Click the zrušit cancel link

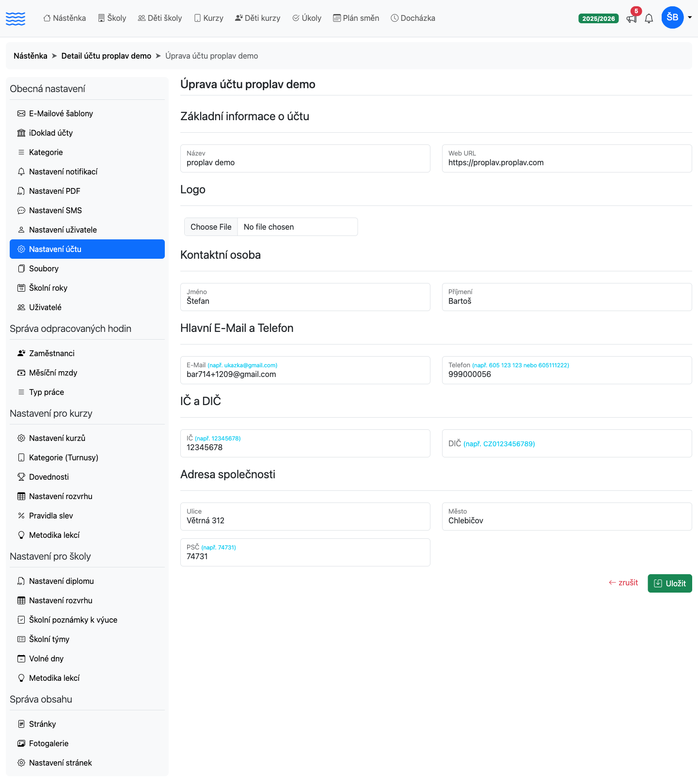[623, 583]
